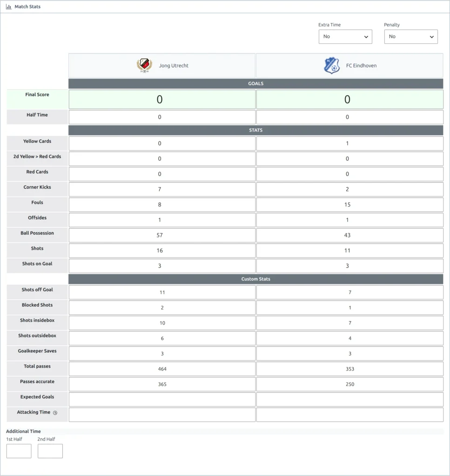
Task: Select Jong Utrecht Blocked Shots field
Action: click(162, 308)
